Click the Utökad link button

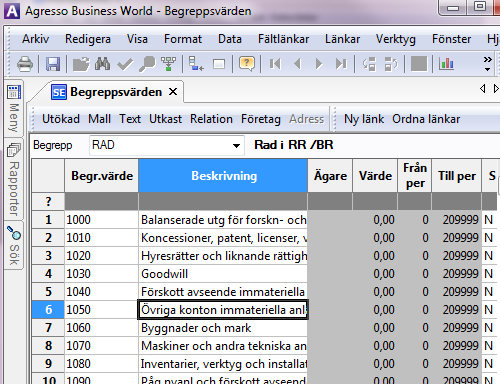tap(61, 119)
